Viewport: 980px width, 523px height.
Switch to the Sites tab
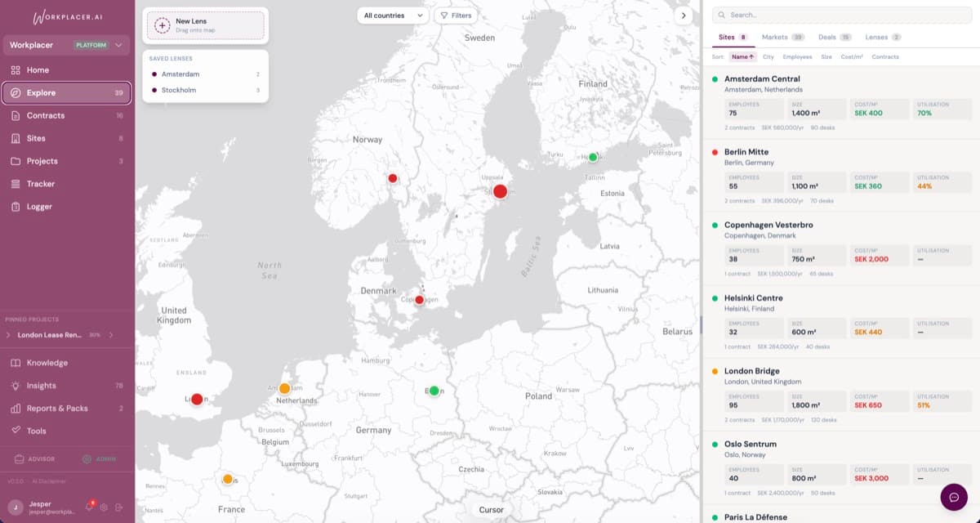(733, 38)
